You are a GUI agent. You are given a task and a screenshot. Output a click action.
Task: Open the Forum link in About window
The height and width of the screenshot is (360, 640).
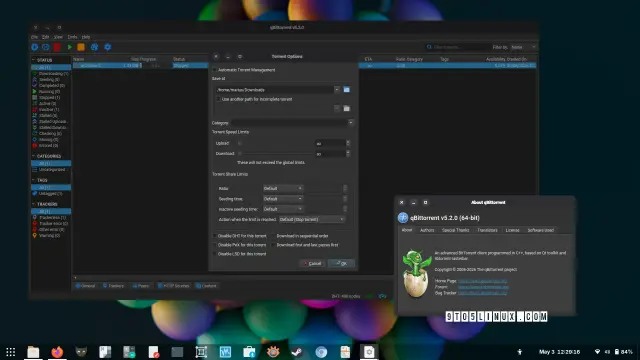[483, 287]
